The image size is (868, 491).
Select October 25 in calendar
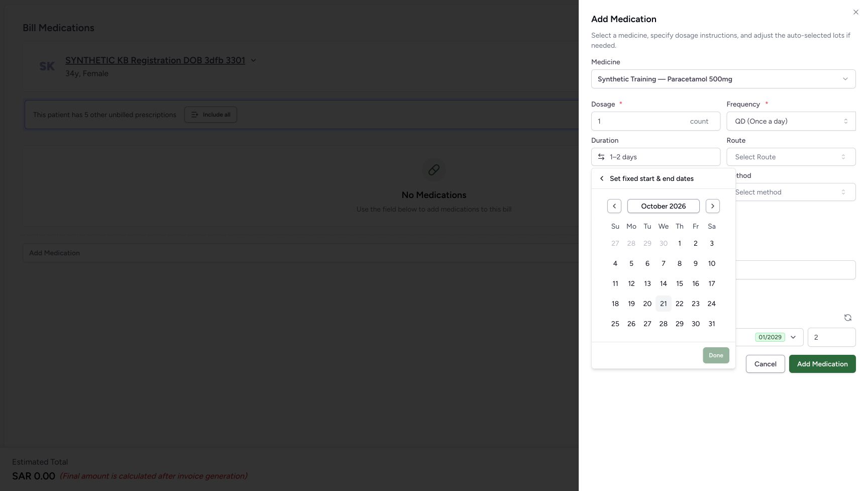[x=615, y=324]
